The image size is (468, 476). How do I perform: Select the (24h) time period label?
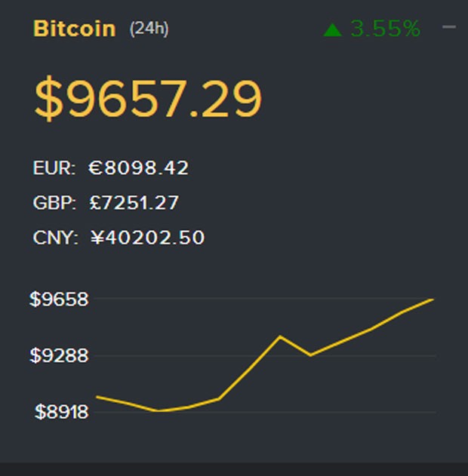149,29
